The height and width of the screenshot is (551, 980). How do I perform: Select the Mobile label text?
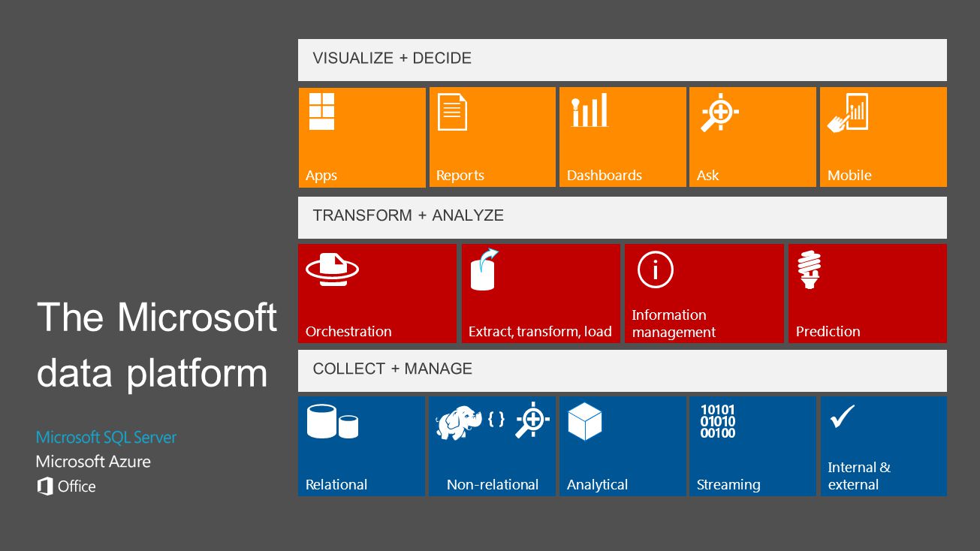coord(849,176)
